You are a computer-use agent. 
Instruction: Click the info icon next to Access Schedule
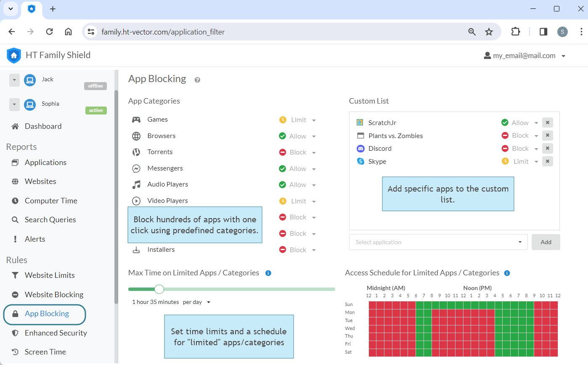point(507,273)
